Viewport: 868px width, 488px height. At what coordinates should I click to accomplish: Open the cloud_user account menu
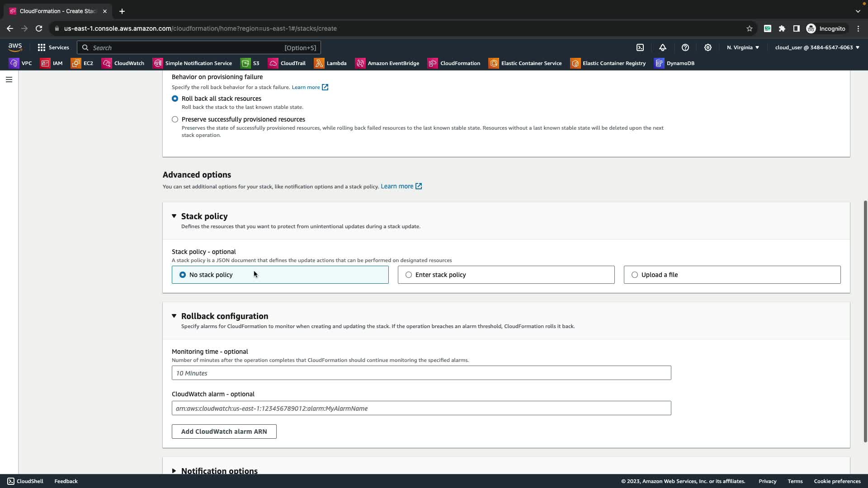click(817, 47)
